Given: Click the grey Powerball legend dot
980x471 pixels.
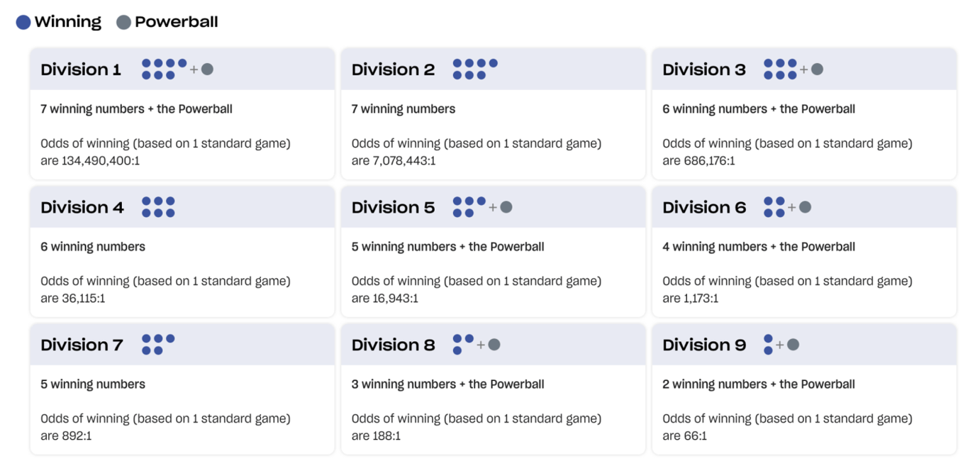Looking at the screenshot, I should 123,23.
